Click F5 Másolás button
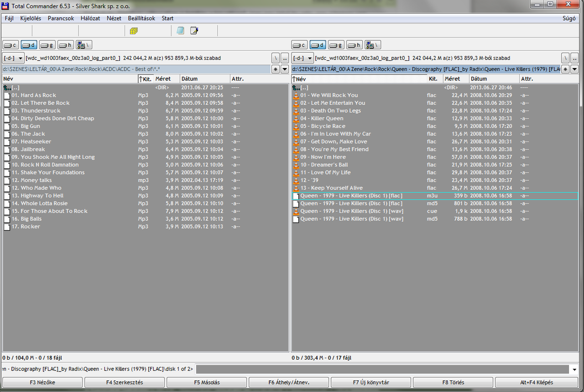 click(207, 382)
